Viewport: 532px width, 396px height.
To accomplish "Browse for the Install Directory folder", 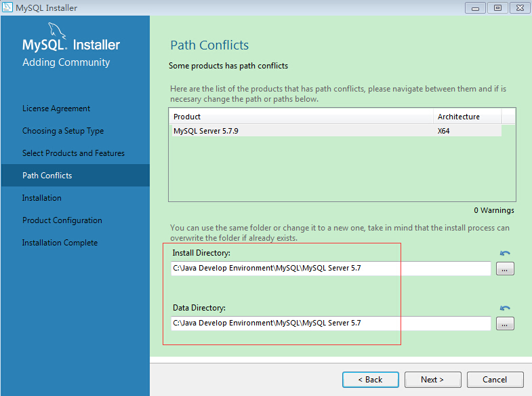I will [505, 269].
